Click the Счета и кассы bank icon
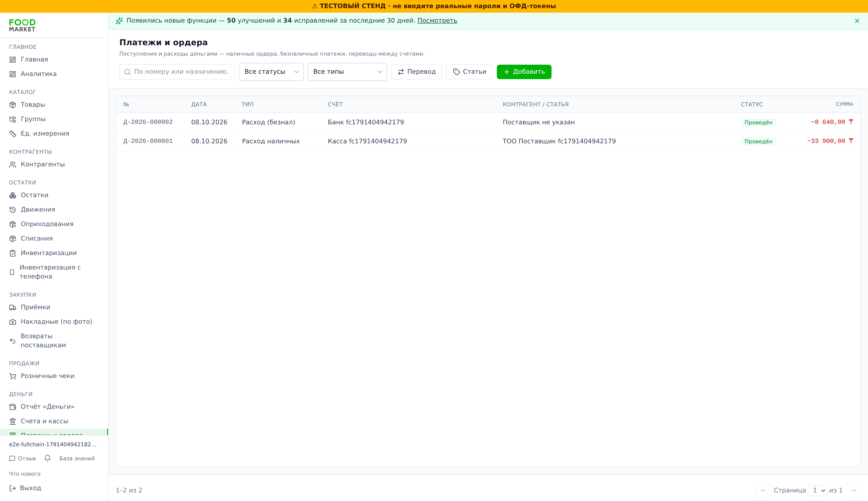Screen dimensions: 868x501 click(x=13, y=421)
